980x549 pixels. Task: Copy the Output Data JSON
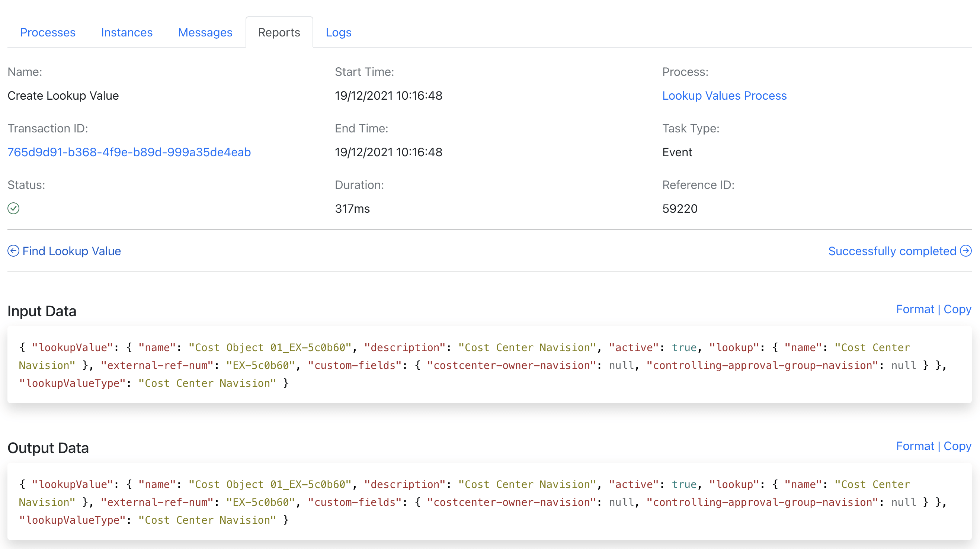(958, 446)
